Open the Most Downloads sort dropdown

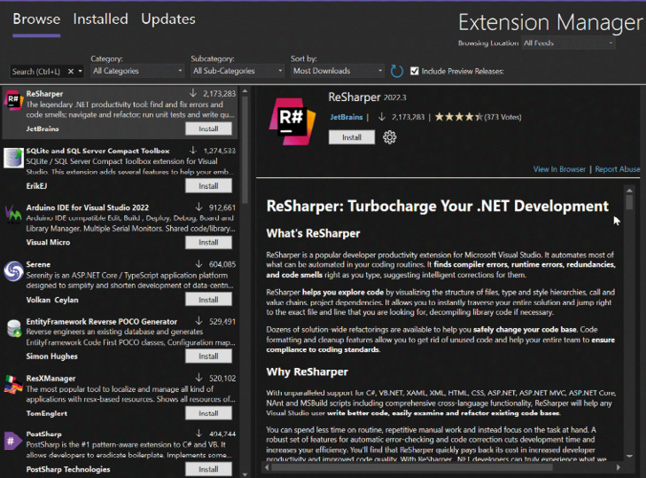337,71
